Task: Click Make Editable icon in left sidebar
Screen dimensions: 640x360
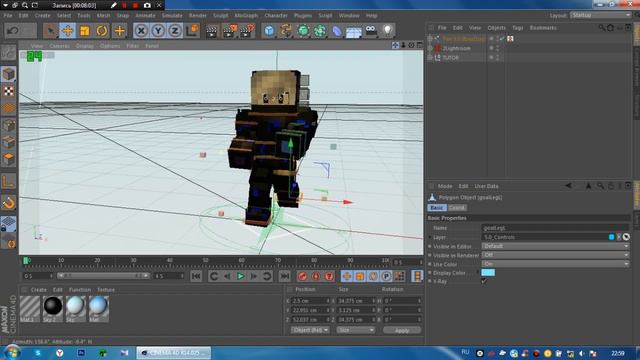Action: (x=9, y=53)
